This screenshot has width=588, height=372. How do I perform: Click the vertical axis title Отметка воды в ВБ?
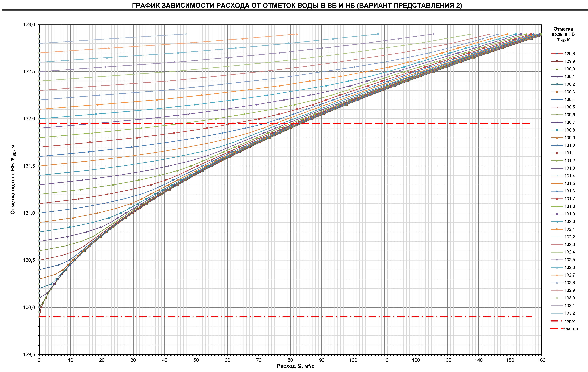[13, 179]
